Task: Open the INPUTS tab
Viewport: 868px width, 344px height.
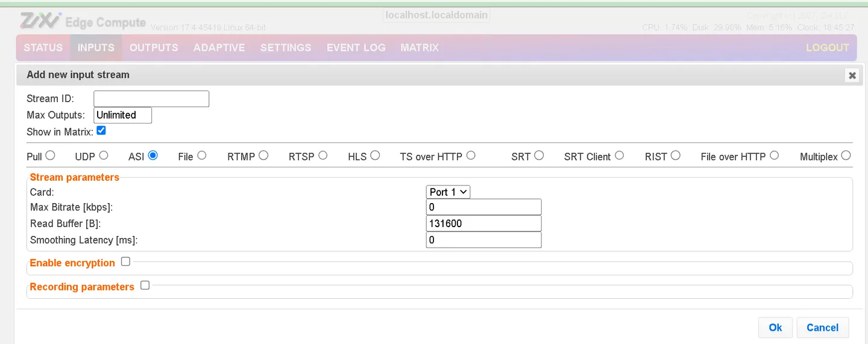Action: [x=96, y=48]
